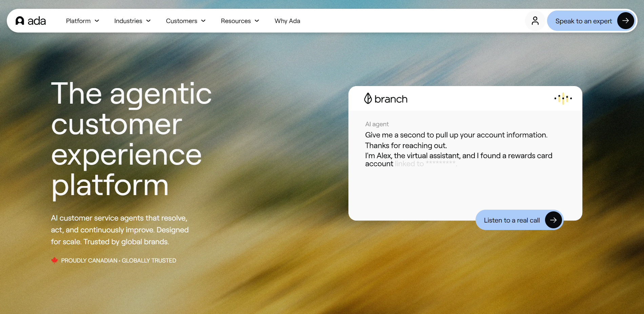Click the 'AI agent' label in the chat card
644x314 pixels.
pyautogui.click(x=377, y=124)
